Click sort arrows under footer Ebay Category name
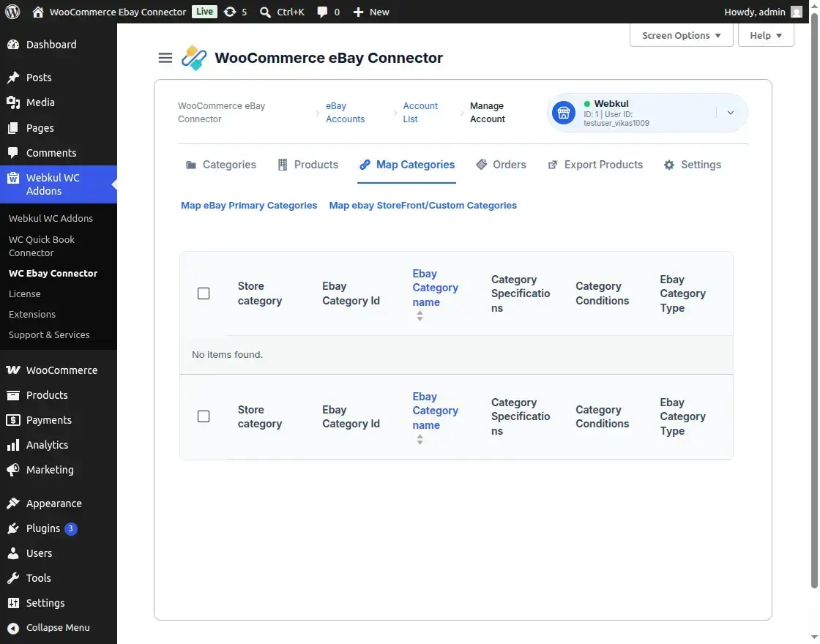Image resolution: width=820 pixels, height=644 pixels. [420, 440]
